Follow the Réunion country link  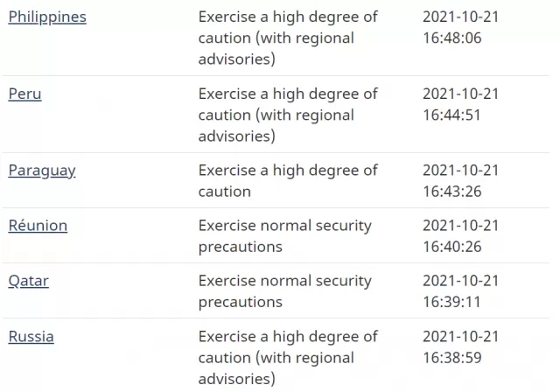point(38,226)
